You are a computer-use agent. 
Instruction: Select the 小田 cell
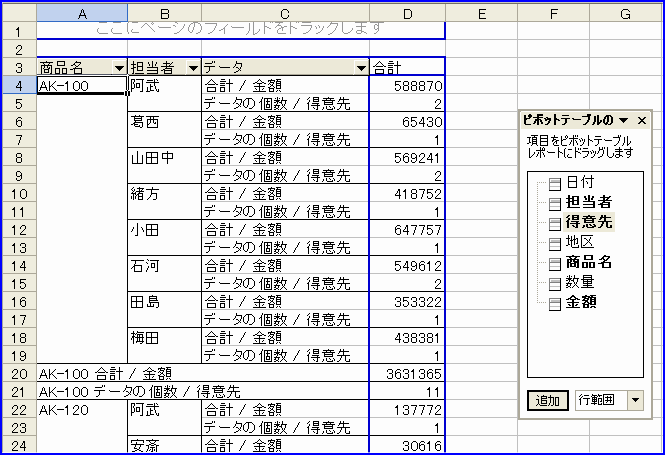pos(165,230)
